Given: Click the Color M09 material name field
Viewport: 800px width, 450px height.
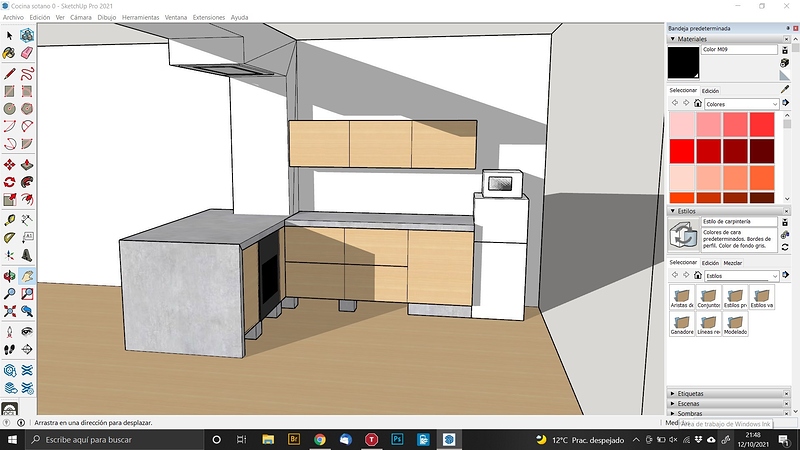Looking at the screenshot, I should click(739, 49).
